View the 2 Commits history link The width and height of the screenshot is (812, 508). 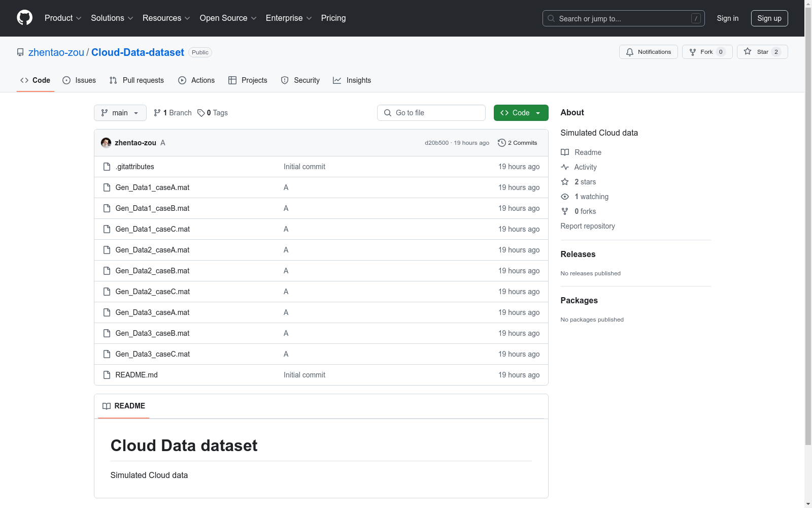click(518, 143)
